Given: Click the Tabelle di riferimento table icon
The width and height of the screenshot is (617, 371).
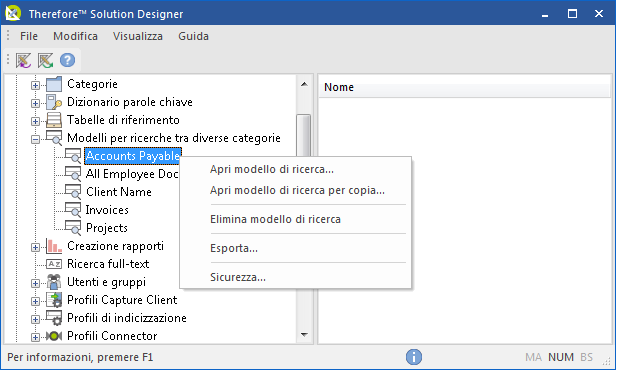Looking at the screenshot, I should [x=54, y=120].
